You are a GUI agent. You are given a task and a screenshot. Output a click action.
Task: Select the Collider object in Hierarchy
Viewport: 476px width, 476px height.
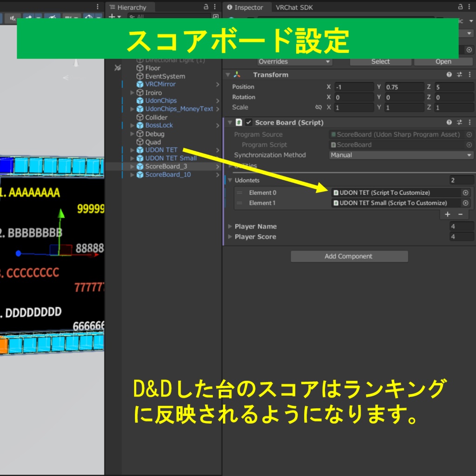tap(156, 117)
